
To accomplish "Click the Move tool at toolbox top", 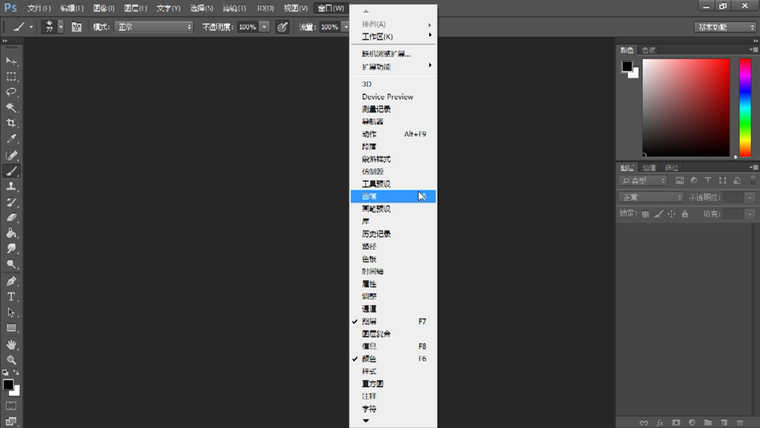I will [x=12, y=61].
